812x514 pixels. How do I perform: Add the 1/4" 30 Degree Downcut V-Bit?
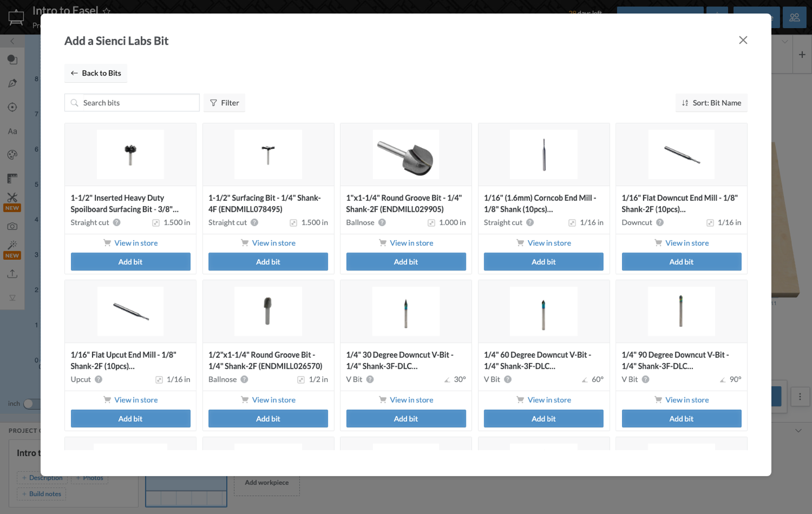pyautogui.click(x=406, y=419)
